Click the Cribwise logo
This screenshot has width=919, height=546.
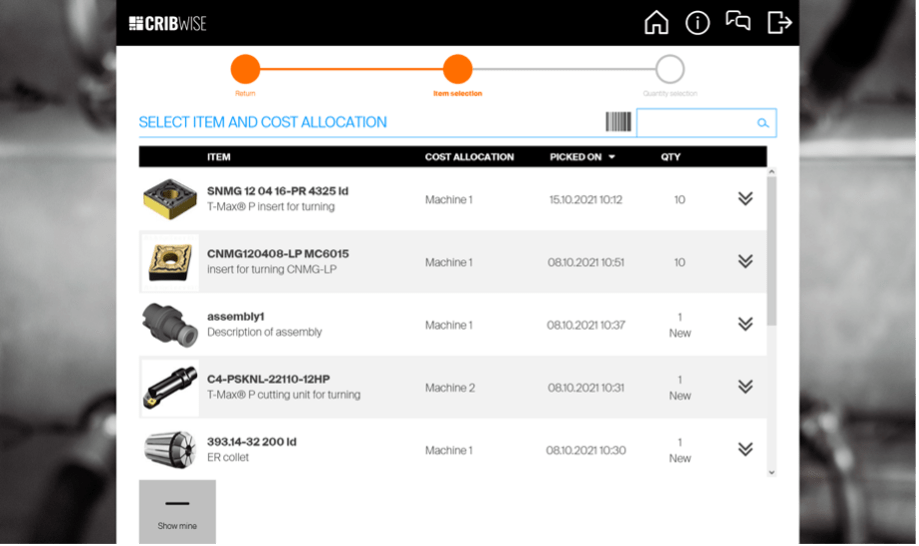167,23
